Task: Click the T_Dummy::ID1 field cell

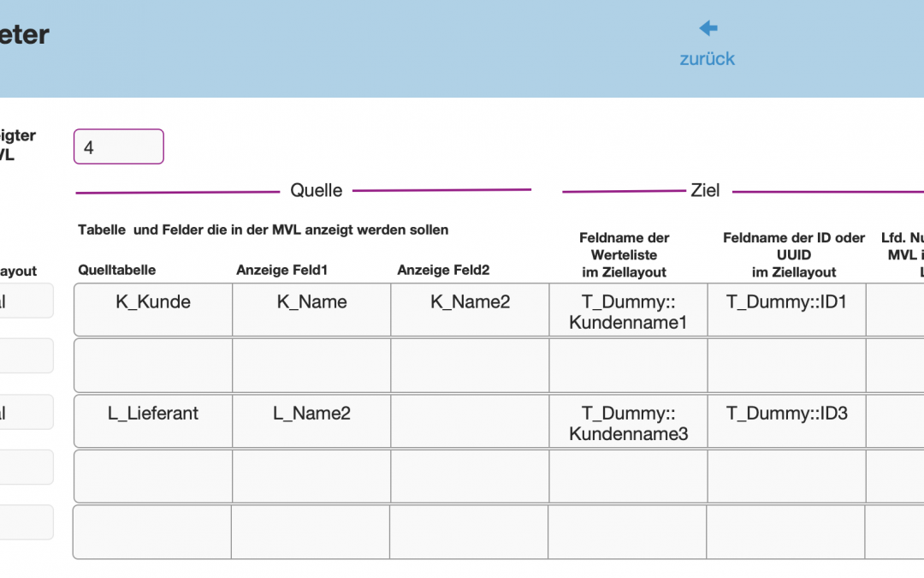Action: (x=786, y=310)
